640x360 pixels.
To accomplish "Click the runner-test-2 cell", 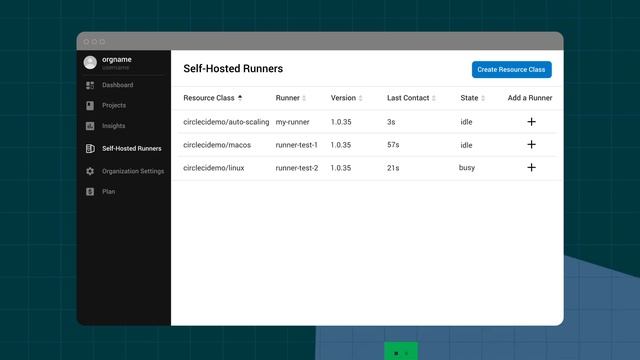I will [x=297, y=168].
